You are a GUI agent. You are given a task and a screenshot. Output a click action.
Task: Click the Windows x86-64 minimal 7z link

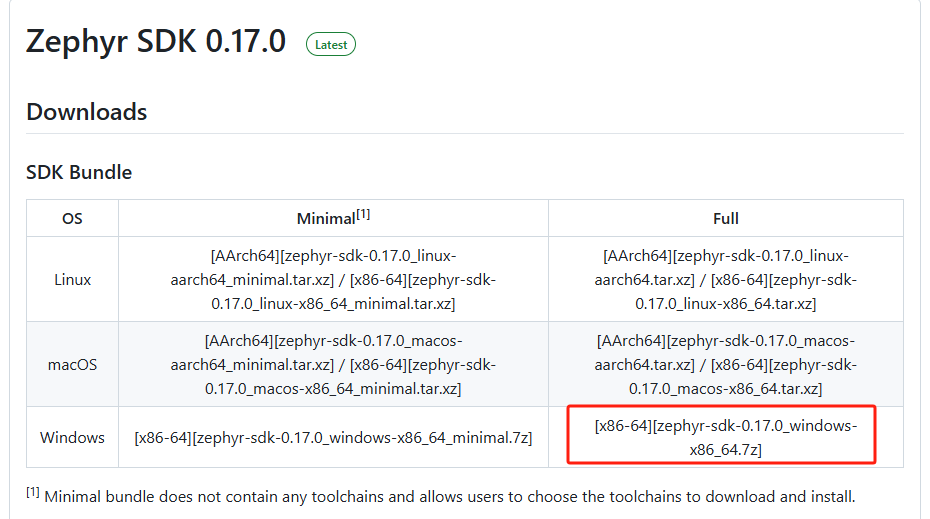click(333, 437)
